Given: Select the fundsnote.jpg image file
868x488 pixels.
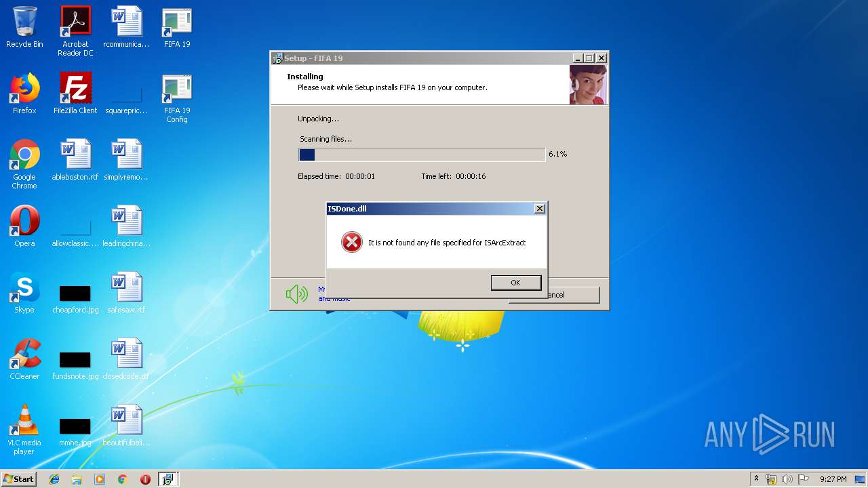Looking at the screenshot, I should tap(75, 365).
